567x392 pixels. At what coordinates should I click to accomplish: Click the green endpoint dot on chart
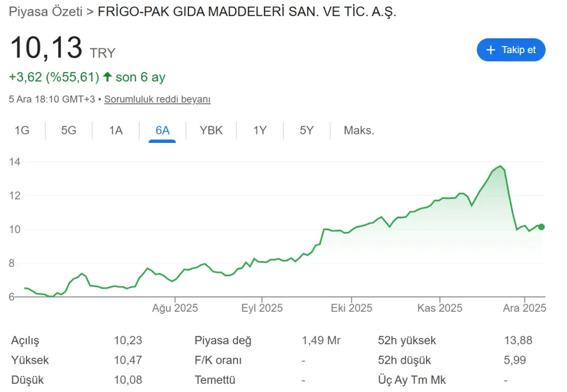click(541, 227)
